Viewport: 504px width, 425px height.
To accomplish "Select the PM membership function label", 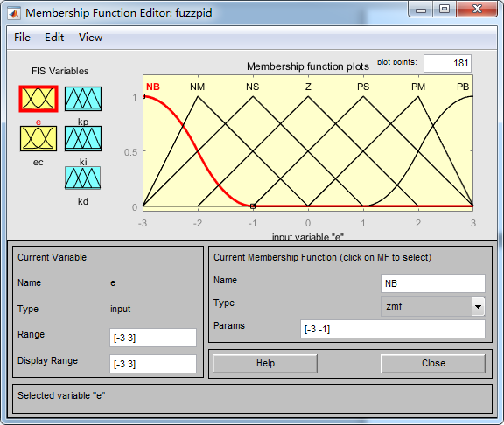I will coord(418,87).
